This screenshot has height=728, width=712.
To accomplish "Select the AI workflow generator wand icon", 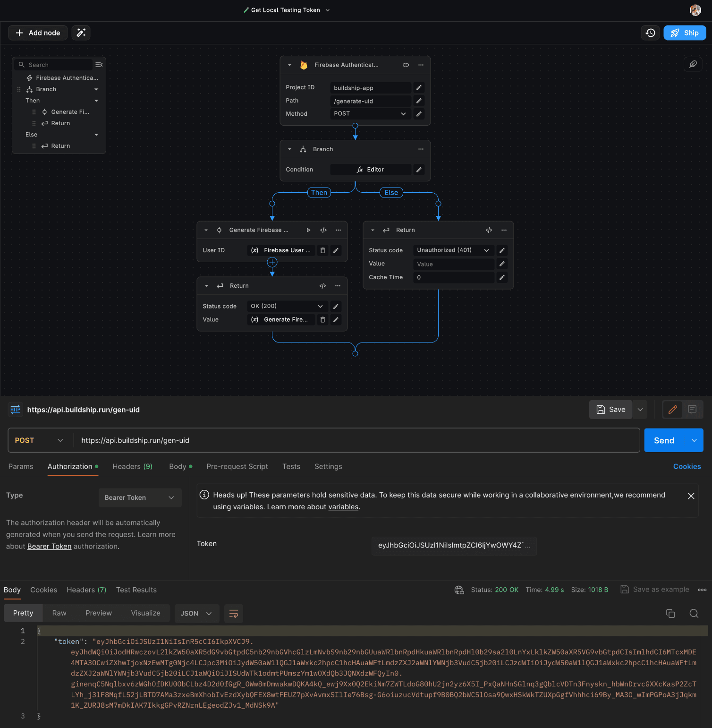I will pyautogui.click(x=80, y=33).
